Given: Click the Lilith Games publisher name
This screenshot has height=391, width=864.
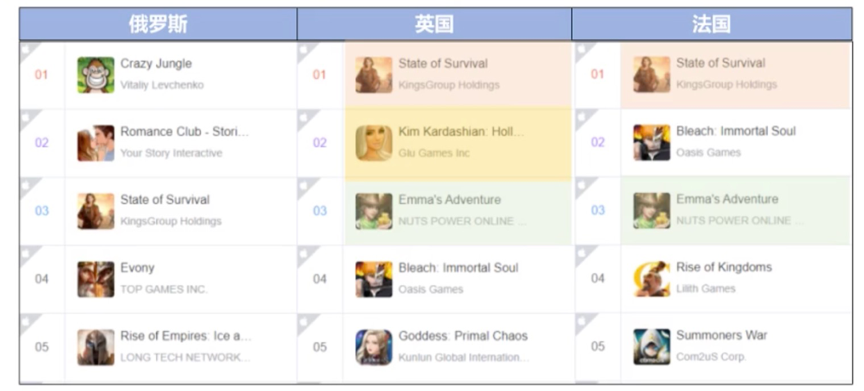Looking at the screenshot, I should [x=706, y=289].
